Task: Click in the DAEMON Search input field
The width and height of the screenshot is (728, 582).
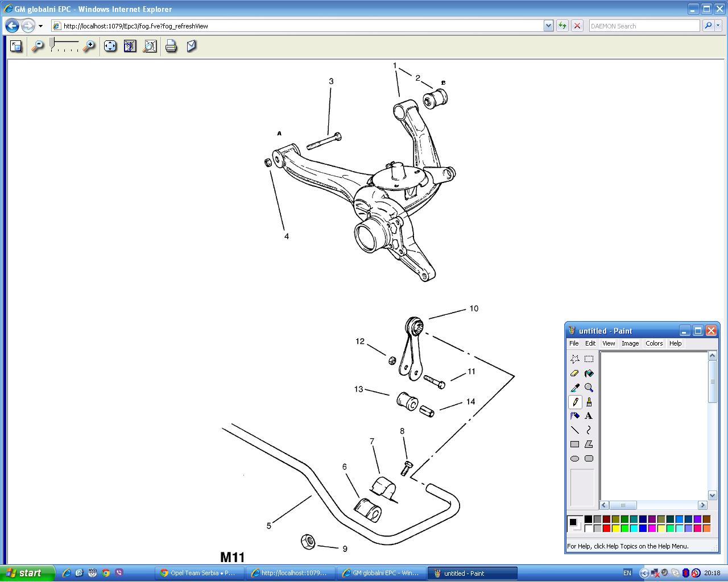Action: [644, 26]
